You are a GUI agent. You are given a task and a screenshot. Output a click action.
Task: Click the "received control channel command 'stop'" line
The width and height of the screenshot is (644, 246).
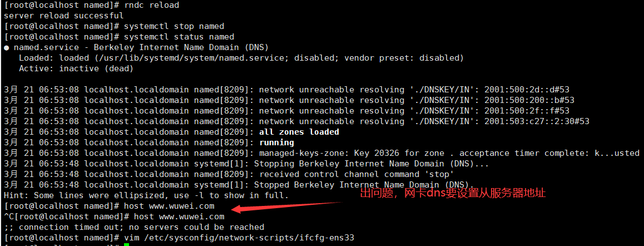(356, 174)
